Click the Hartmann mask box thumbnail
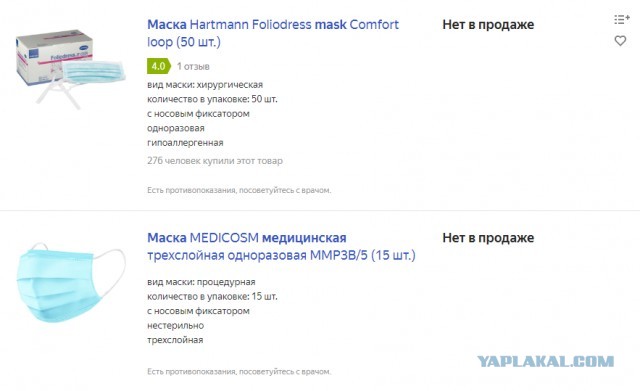The image size is (640, 391). (70, 68)
